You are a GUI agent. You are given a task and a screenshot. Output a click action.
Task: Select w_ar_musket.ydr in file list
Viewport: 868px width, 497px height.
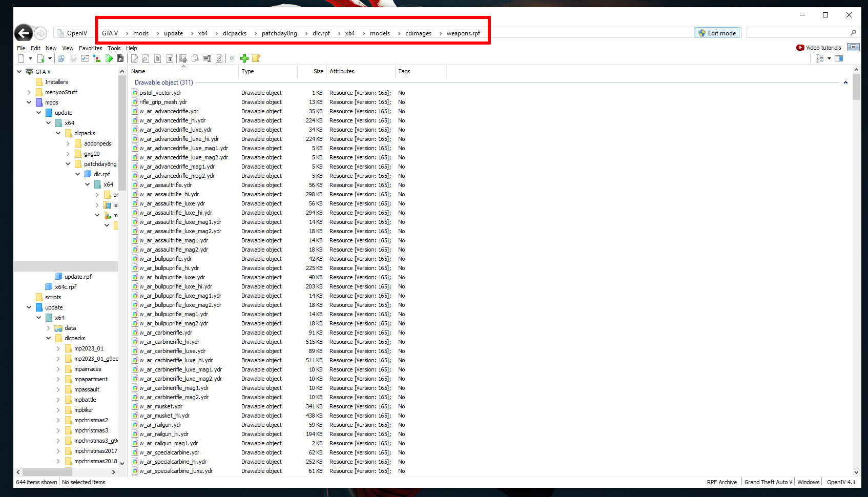(x=161, y=406)
